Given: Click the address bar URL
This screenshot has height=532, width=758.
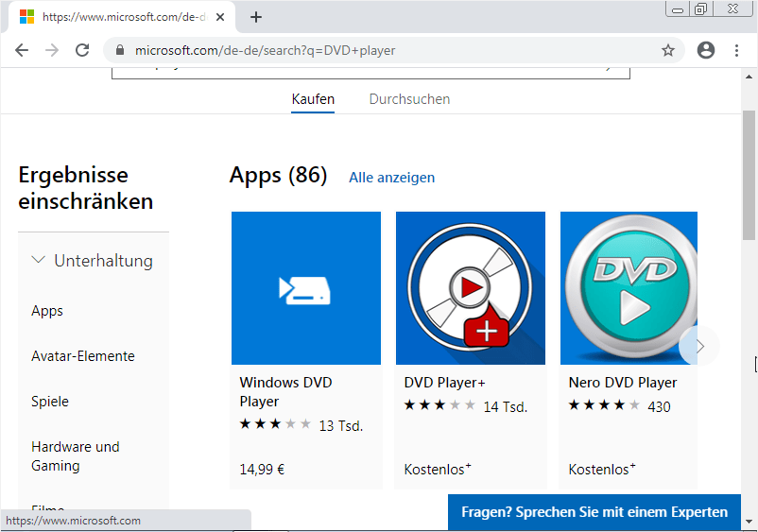Looking at the screenshot, I should point(265,50).
